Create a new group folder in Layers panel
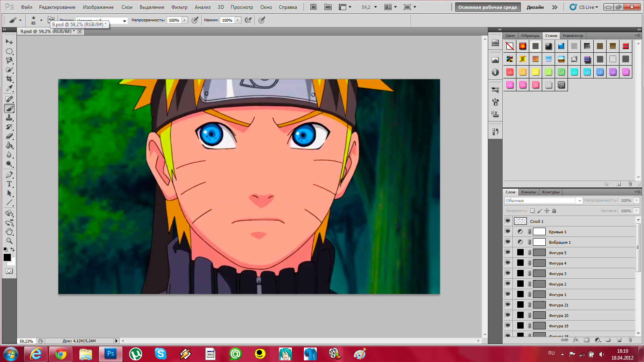The height and width of the screenshot is (362, 644). click(608, 340)
